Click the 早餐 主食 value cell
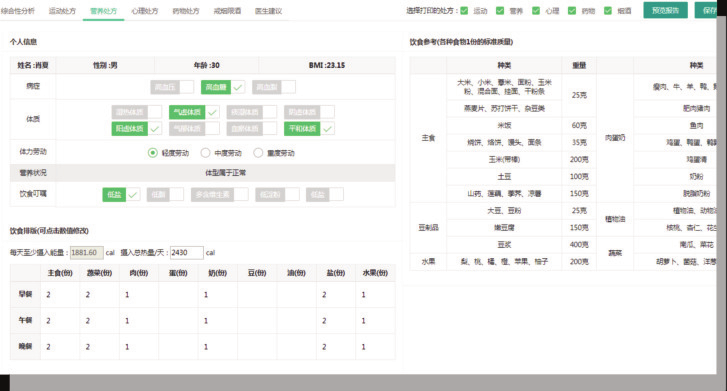 [60, 295]
